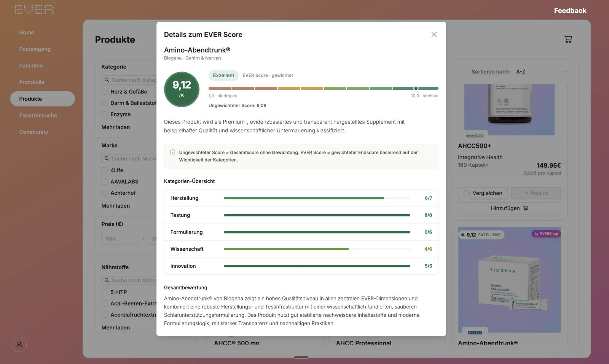The image size is (609, 364).
Task: Toggle the Enzyme category checkbox
Action: [x=104, y=114]
